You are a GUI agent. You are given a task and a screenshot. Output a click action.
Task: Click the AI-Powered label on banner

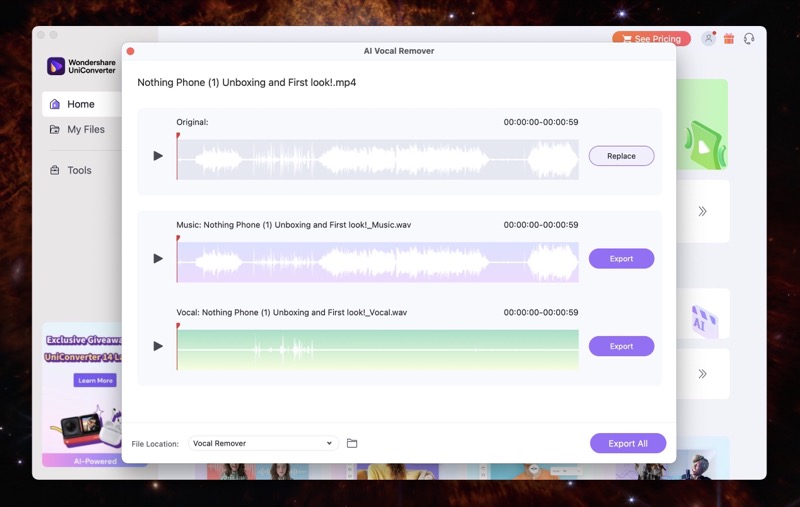coord(95,461)
